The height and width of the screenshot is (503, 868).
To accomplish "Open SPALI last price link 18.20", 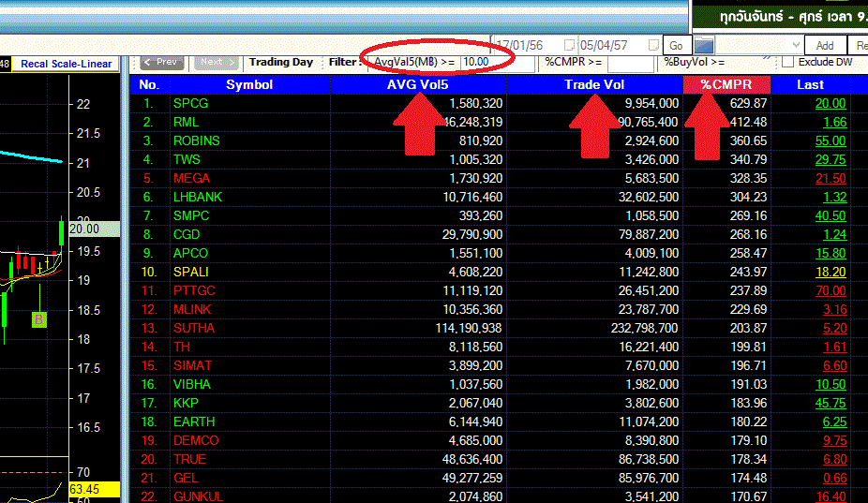I will [831, 273].
